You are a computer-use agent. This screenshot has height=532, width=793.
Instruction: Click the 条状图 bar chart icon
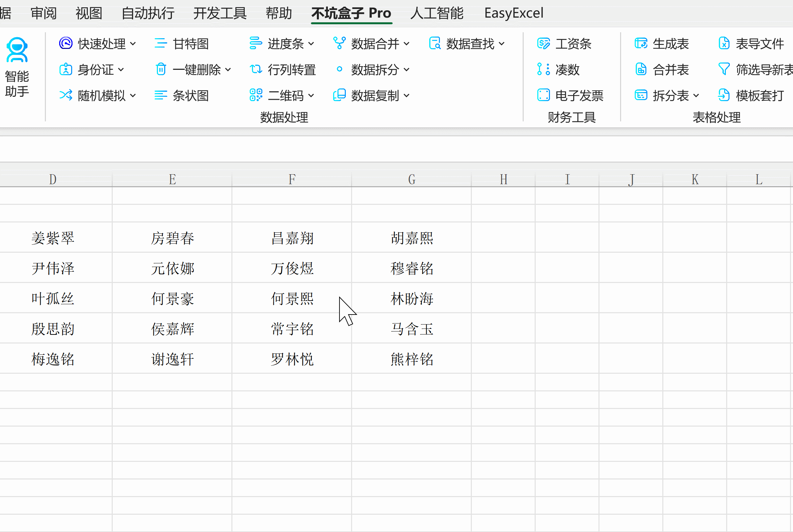(161, 95)
